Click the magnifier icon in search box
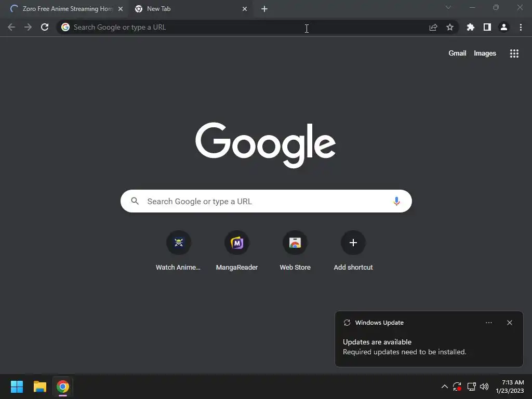532x399 pixels. (135, 201)
